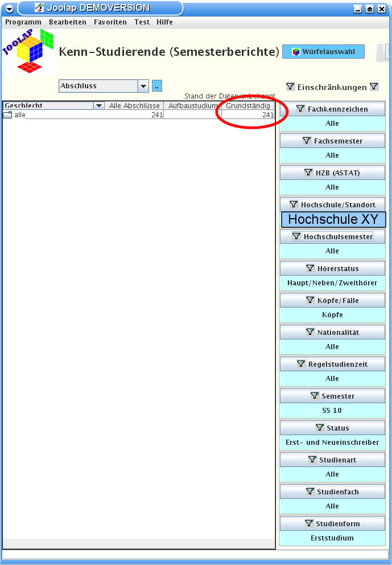Open the Hilfe menu
The width and height of the screenshot is (392, 565).
click(164, 22)
